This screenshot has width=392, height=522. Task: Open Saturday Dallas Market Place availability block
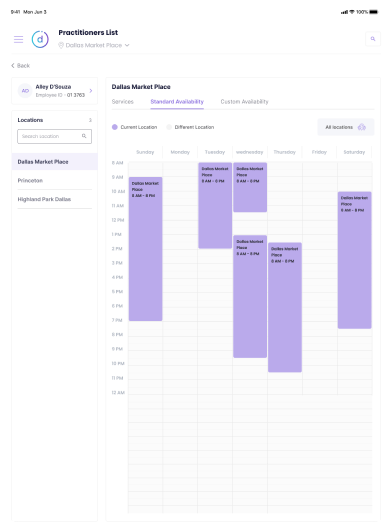355,260
